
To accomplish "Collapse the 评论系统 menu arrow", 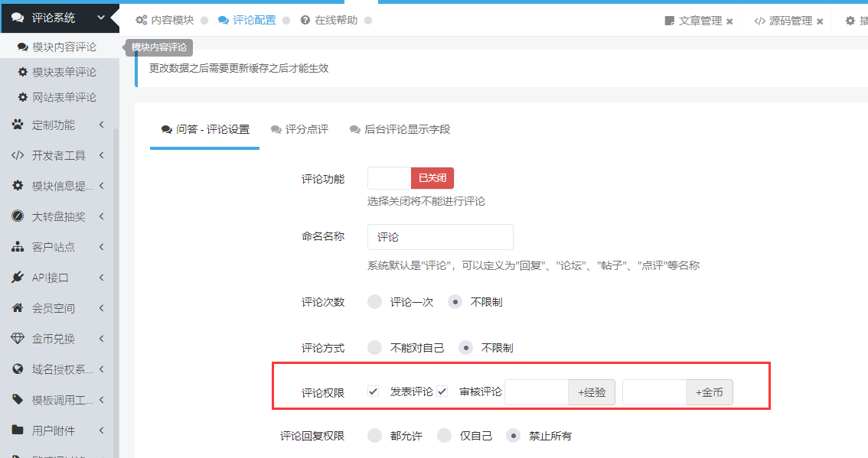I will pos(101,18).
